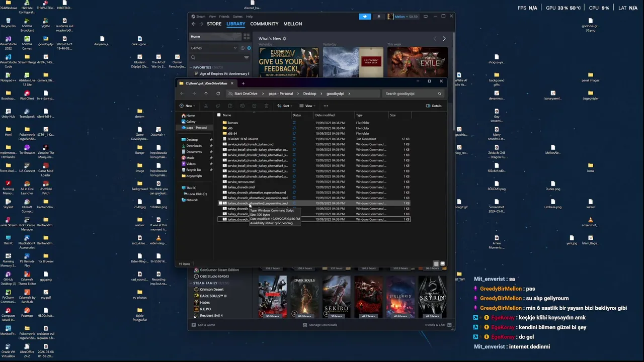644x362 pixels.
Task: Select Downloads in Explorer sidebar
Action: tap(194, 145)
